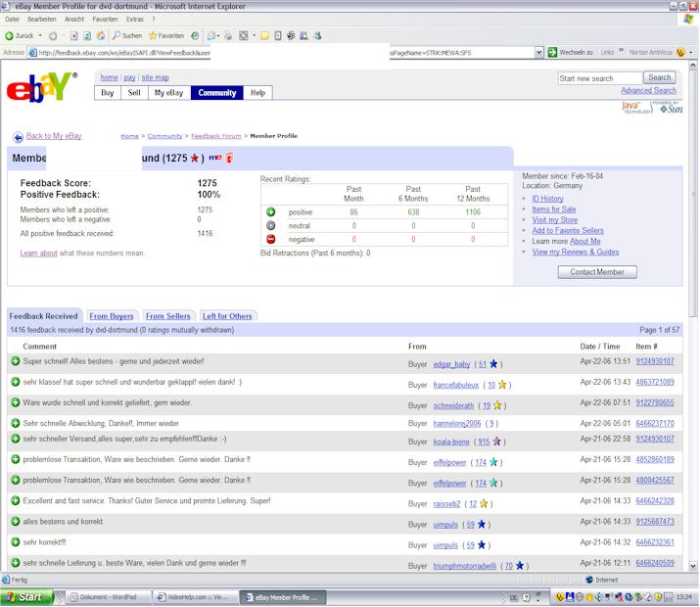
Task: Select the My eBay navigation tab
Action: pos(168,93)
